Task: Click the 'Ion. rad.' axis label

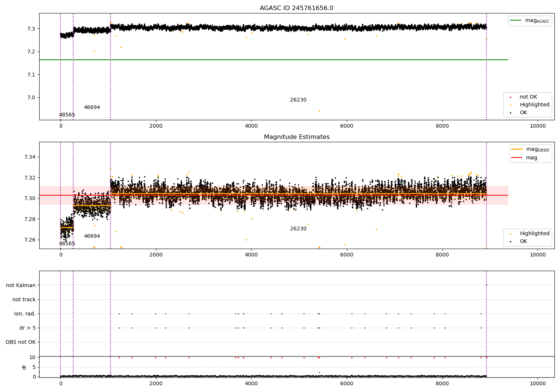Action: point(25,314)
